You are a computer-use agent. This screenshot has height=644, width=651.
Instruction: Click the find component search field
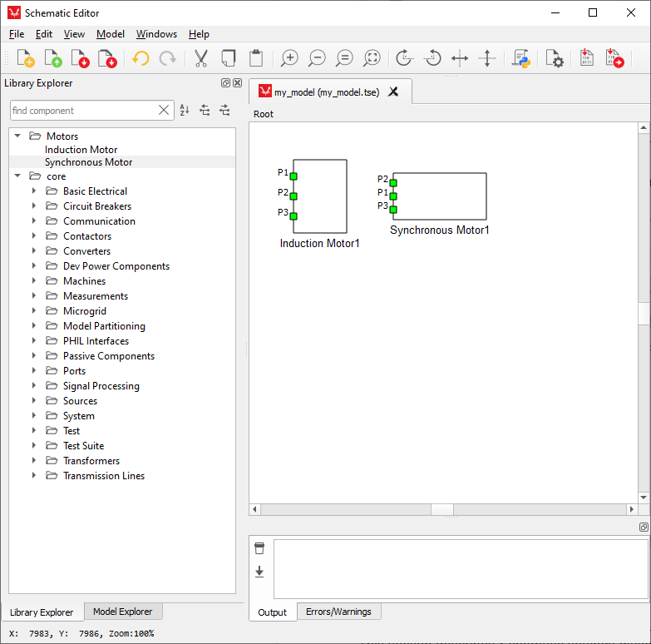(x=83, y=111)
